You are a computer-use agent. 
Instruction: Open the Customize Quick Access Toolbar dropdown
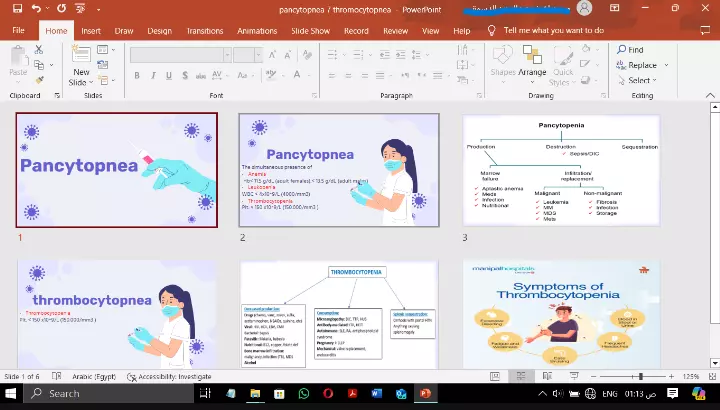pos(99,9)
